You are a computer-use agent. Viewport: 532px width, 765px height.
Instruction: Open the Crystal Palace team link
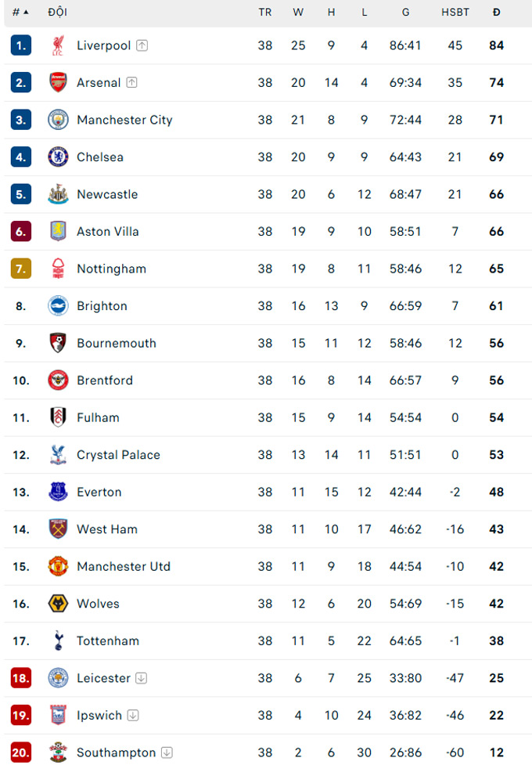click(x=118, y=455)
